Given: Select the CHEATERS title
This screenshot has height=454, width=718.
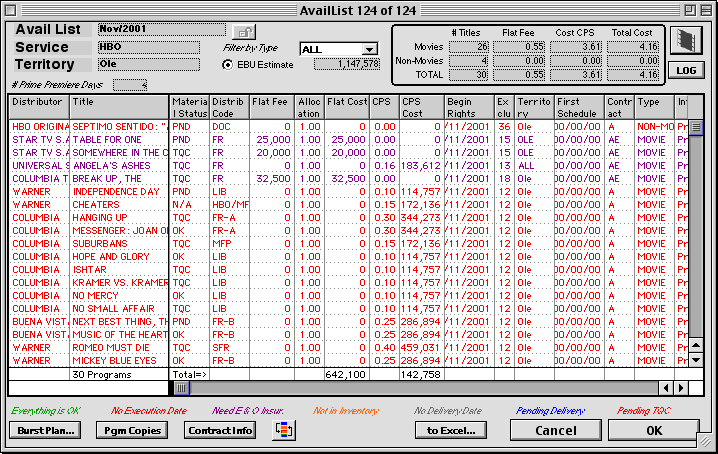Looking at the screenshot, I should pos(96,204).
